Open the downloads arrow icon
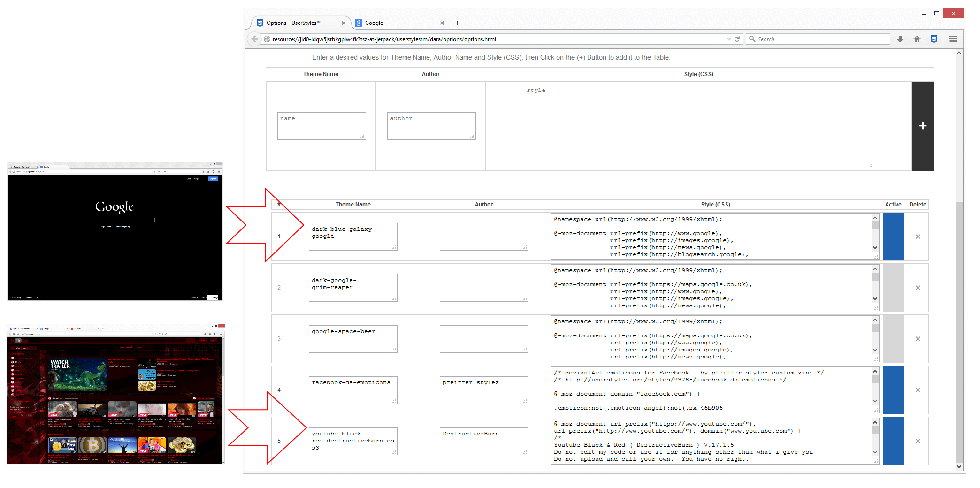The height and width of the screenshot is (488, 980). (900, 39)
